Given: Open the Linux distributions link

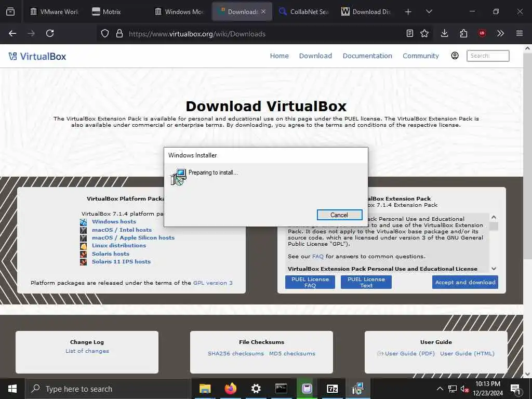Looking at the screenshot, I should pyautogui.click(x=119, y=246).
